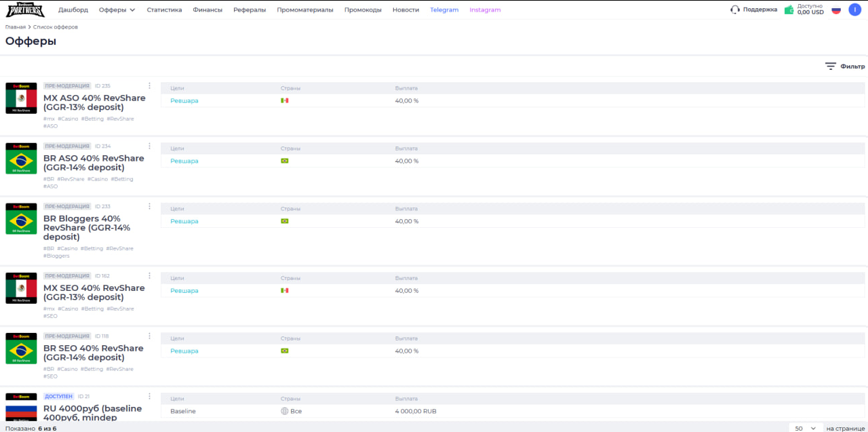Expand the Офферы dropdown menu
868x432 pixels.
point(117,10)
